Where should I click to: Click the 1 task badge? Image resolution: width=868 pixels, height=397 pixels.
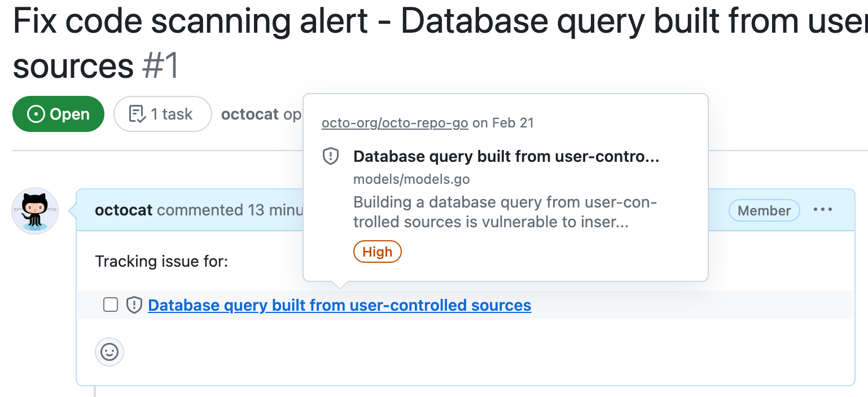tap(163, 114)
